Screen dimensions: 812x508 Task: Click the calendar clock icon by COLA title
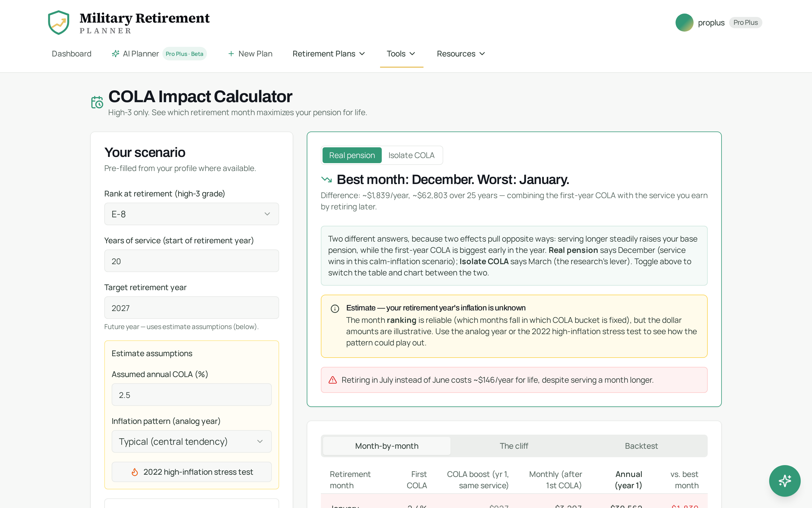point(97,102)
